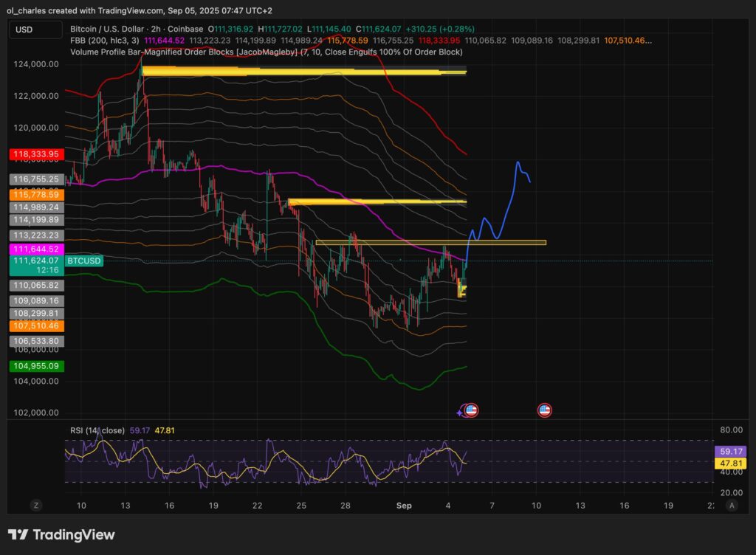Expand the purple 59.17 RSI value label
Screen dimensions: 756x555
pyautogui.click(x=730, y=449)
